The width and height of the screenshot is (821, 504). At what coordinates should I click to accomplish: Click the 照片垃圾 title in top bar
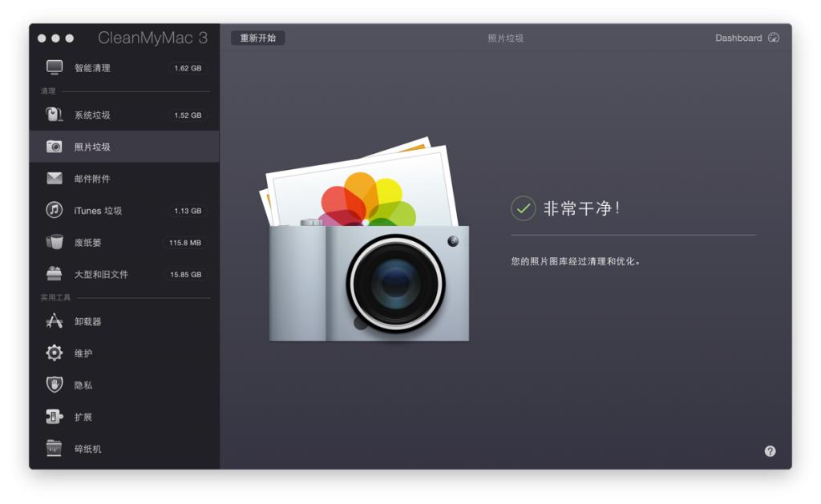[x=505, y=38]
